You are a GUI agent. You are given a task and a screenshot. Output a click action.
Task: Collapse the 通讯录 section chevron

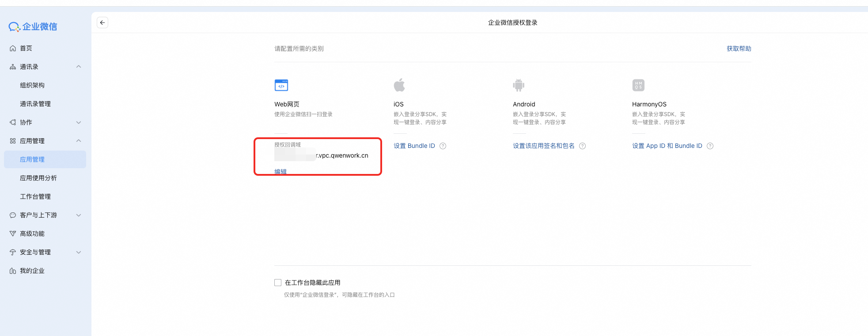(x=79, y=67)
